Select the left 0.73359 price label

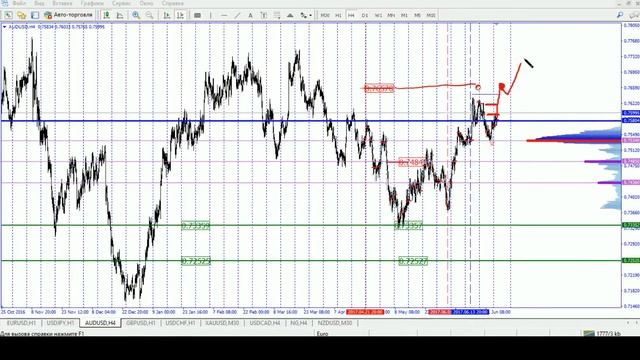[x=196, y=226]
